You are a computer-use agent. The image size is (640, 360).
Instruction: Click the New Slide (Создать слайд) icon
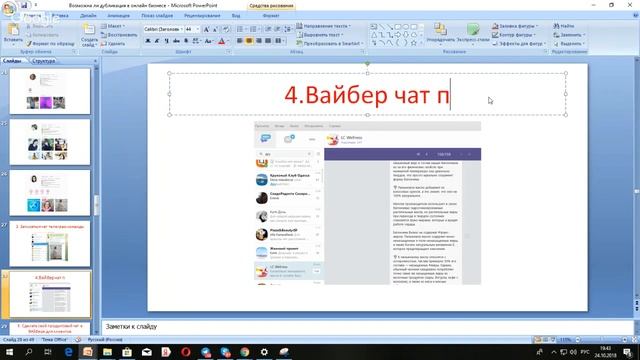(x=89, y=30)
